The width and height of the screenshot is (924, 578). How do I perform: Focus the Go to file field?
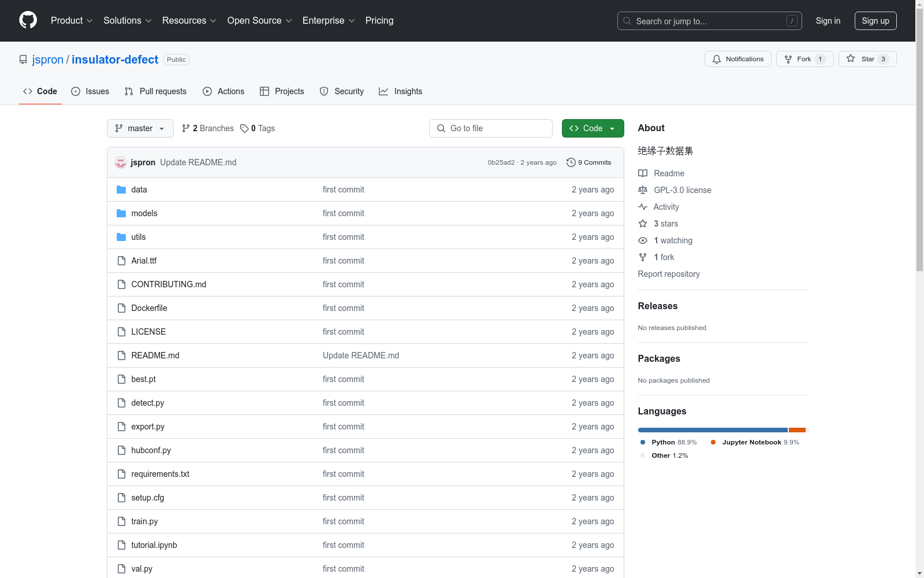491,128
